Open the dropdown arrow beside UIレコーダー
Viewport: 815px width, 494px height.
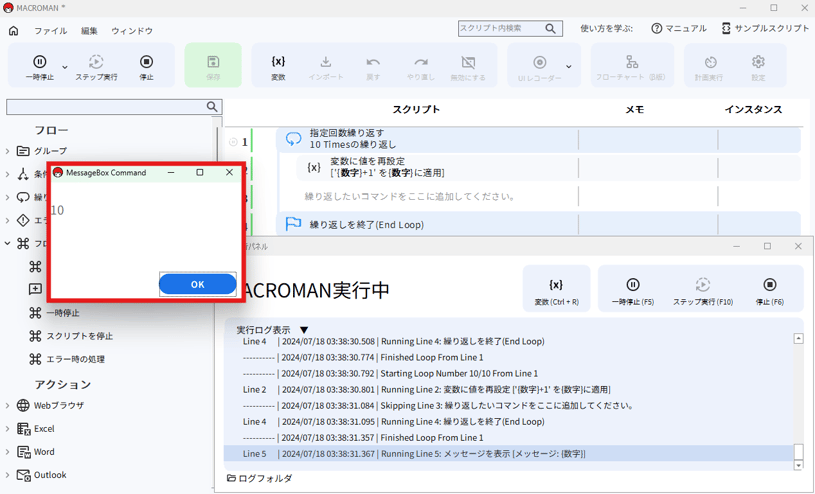tap(569, 67)
